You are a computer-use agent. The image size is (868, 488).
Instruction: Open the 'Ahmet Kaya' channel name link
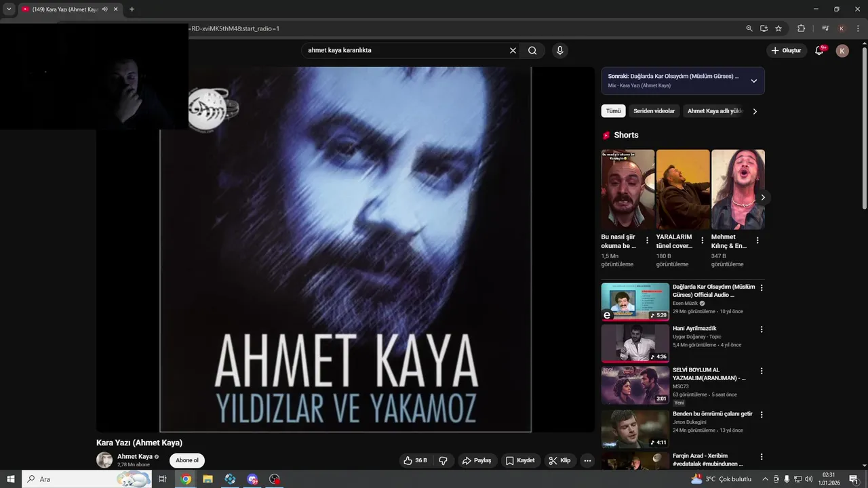(x=135, y=457)
